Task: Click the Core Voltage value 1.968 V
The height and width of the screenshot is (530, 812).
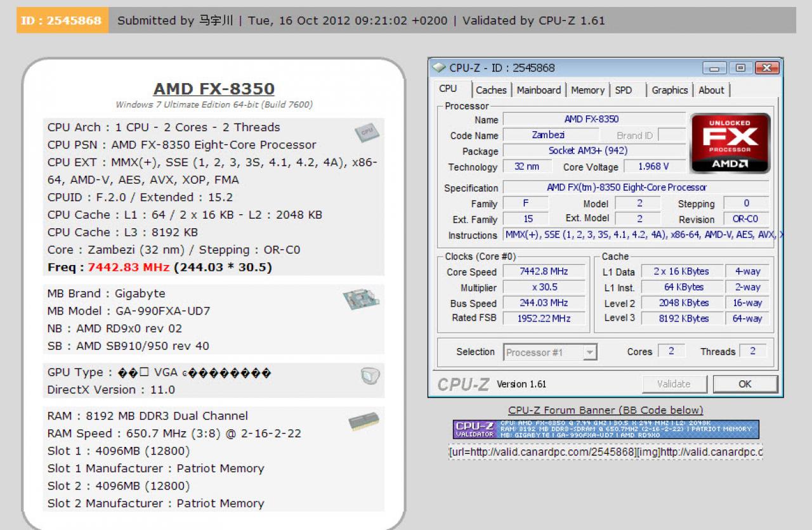Action: click(x=655, y=167)
